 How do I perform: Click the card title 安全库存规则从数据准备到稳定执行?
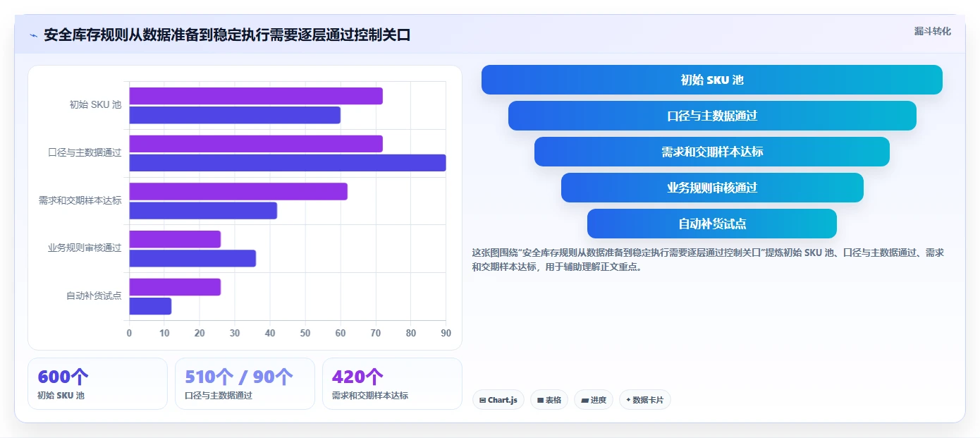click(x=227, y=35)
